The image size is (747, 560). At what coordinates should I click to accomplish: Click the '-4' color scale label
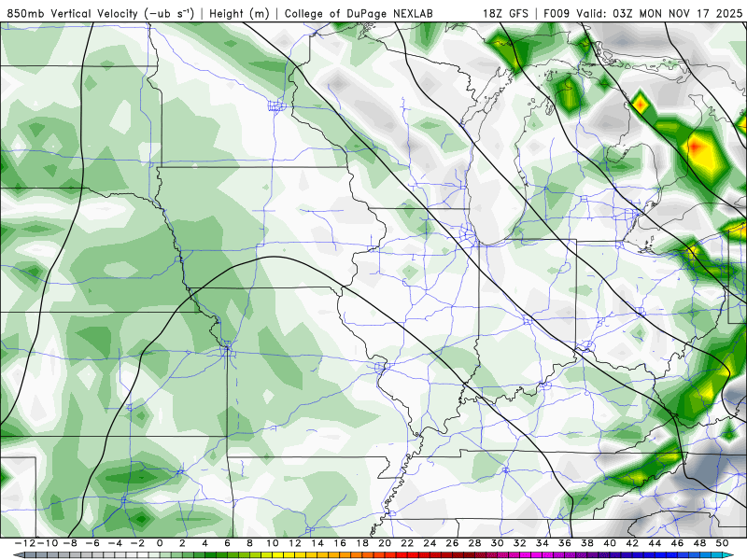[x=115, y=543]
